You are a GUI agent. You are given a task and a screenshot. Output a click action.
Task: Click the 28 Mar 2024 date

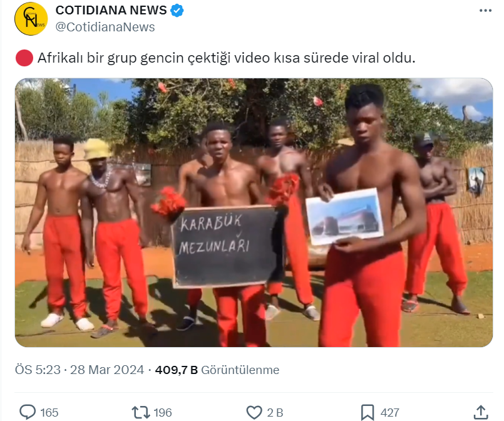pos(107,370)
